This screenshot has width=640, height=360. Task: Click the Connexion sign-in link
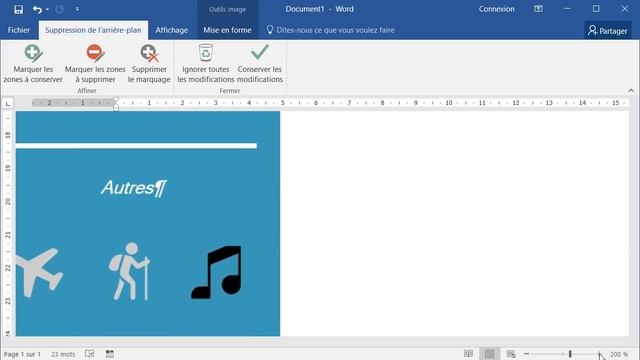(x=496, y=9)
